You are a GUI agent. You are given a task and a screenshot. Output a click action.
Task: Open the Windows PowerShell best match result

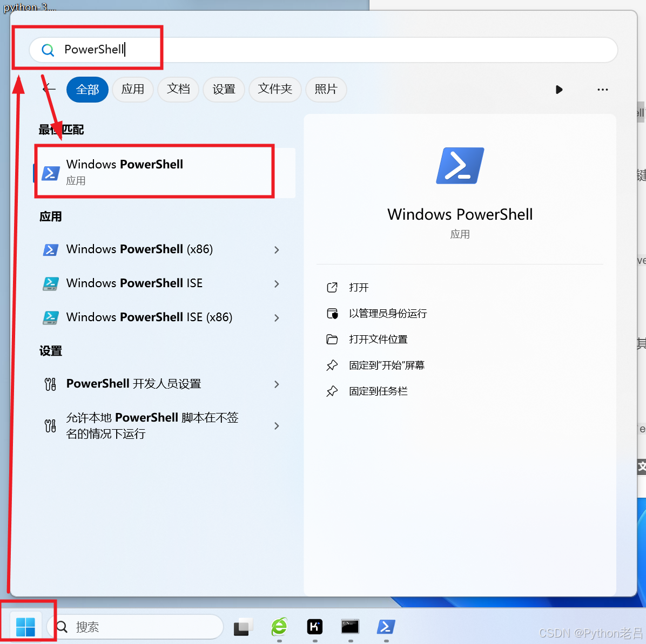tap(164, 173)
